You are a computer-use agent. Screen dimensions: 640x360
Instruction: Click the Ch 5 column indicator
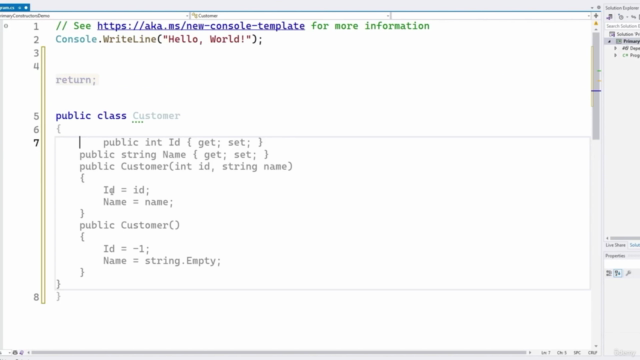(562, 353)
